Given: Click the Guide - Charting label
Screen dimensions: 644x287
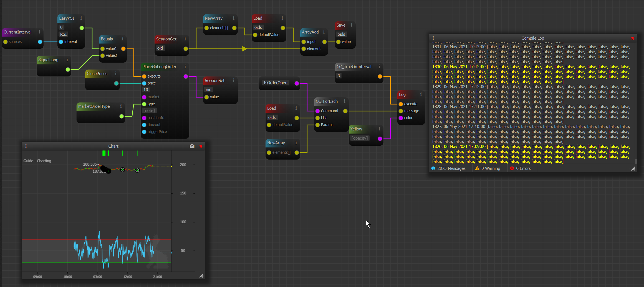Looking at the screenshot, I should (x=37, y=161).
